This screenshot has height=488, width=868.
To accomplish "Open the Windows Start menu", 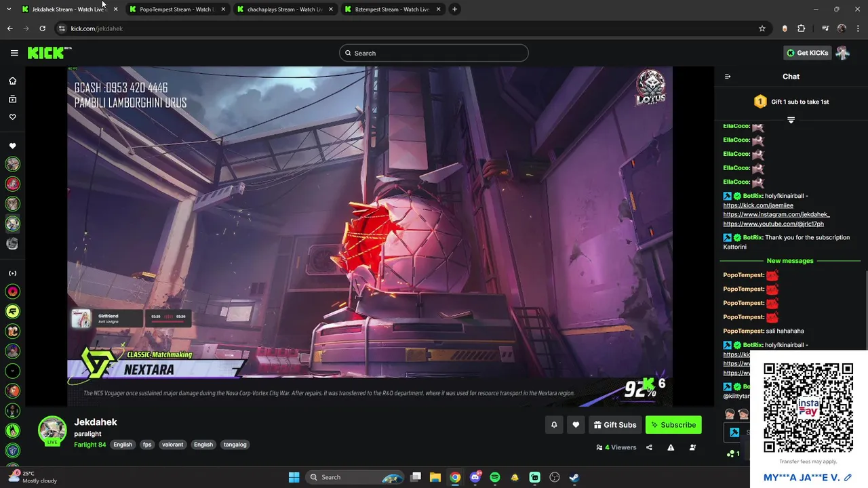I will click(294, 477).
